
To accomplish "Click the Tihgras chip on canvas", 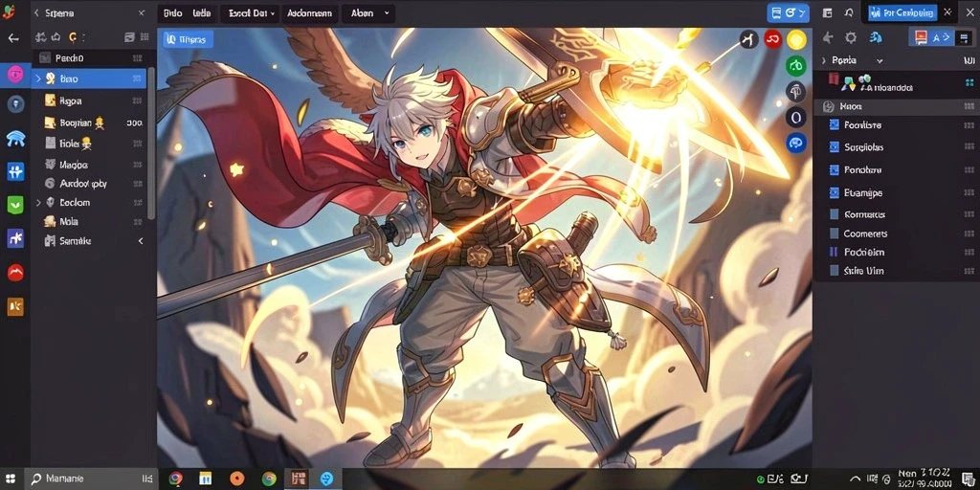I will click(189, 39).
